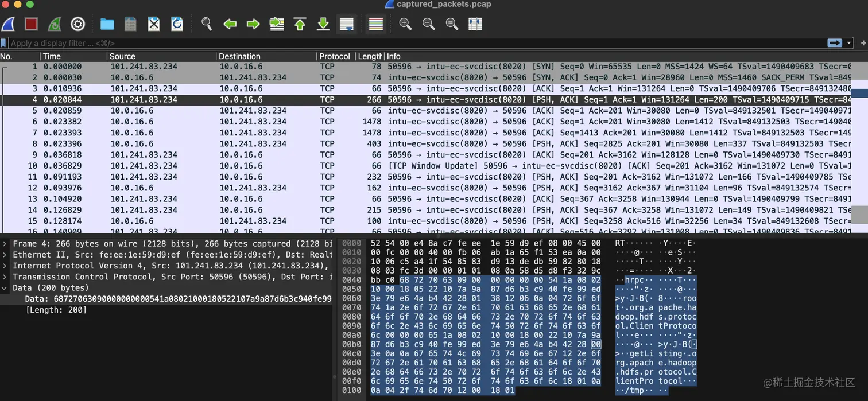
Task: Add a filter expression plus button
Action: [862, 43]
